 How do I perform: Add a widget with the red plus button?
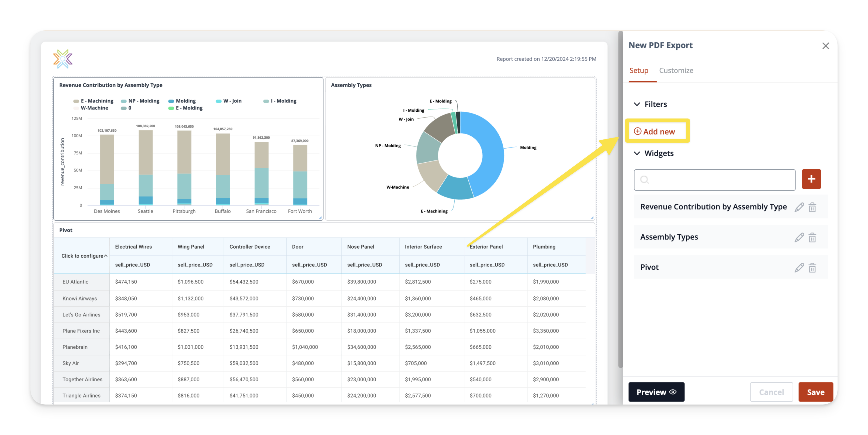(x=811, y=179)
